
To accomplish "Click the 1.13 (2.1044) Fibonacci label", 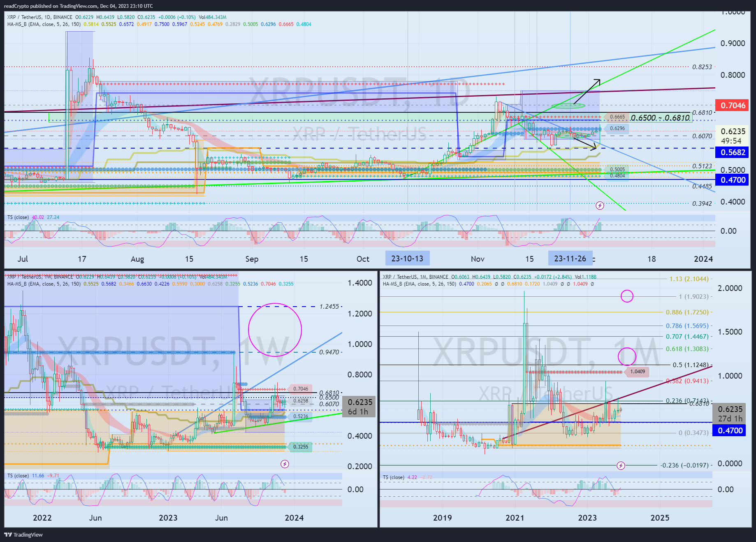I will (689, 279).
